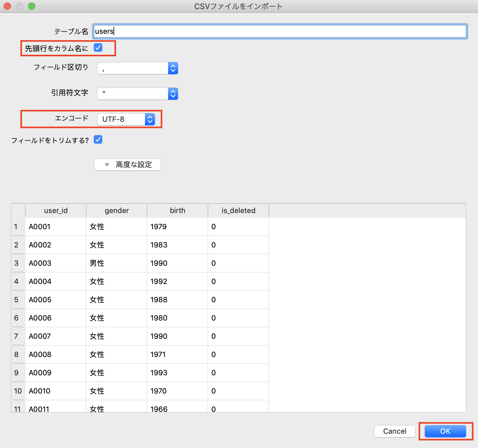Click cell A0002 in the preview
This screenshot has height=448, width=478.
point(56,245)
